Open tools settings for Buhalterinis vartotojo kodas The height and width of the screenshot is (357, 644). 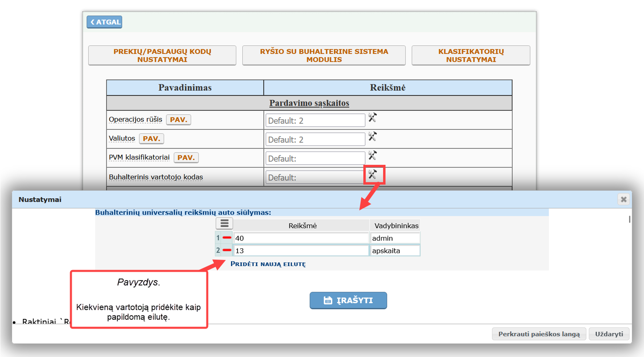coord(372,175)
